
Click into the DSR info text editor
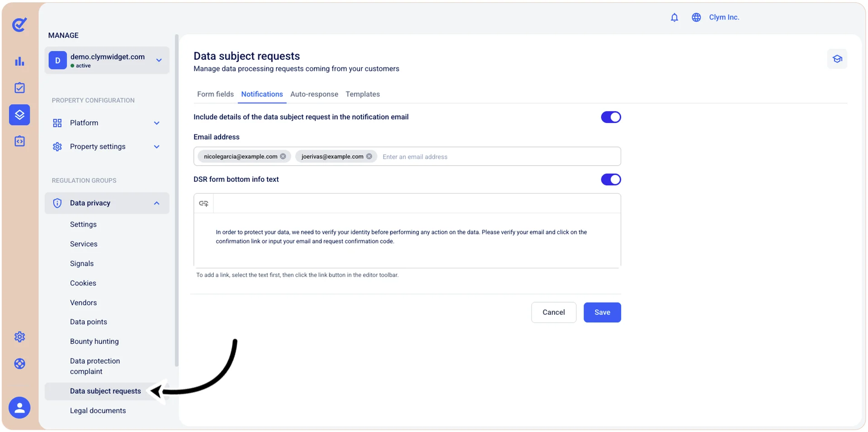[407, 240]
